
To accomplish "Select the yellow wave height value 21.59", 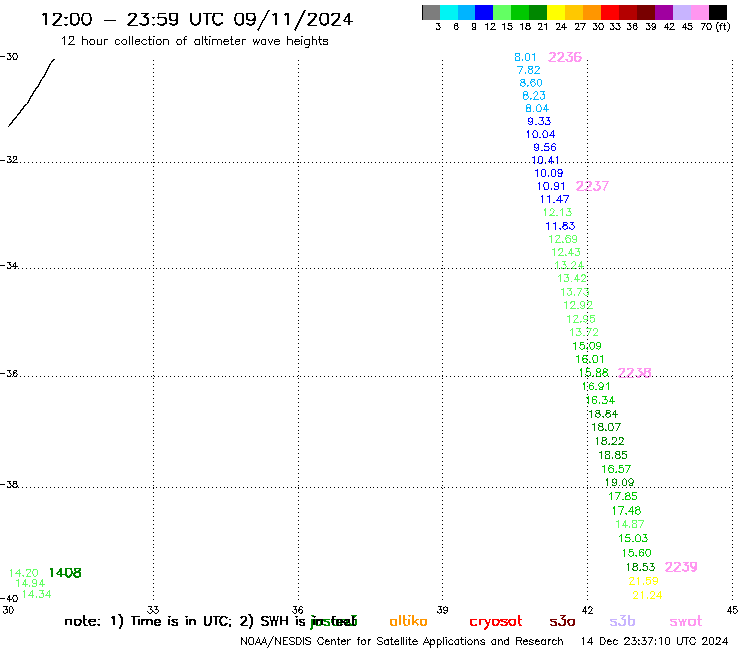I will [643, 581].
